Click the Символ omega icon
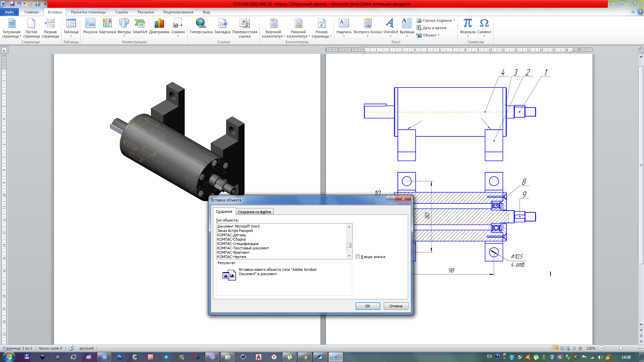Screen dimensions: 644x362 point(484,23)
